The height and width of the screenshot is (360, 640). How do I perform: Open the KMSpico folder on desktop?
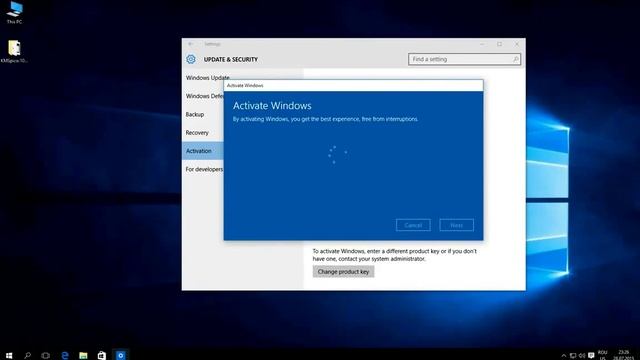coord(14,52)
